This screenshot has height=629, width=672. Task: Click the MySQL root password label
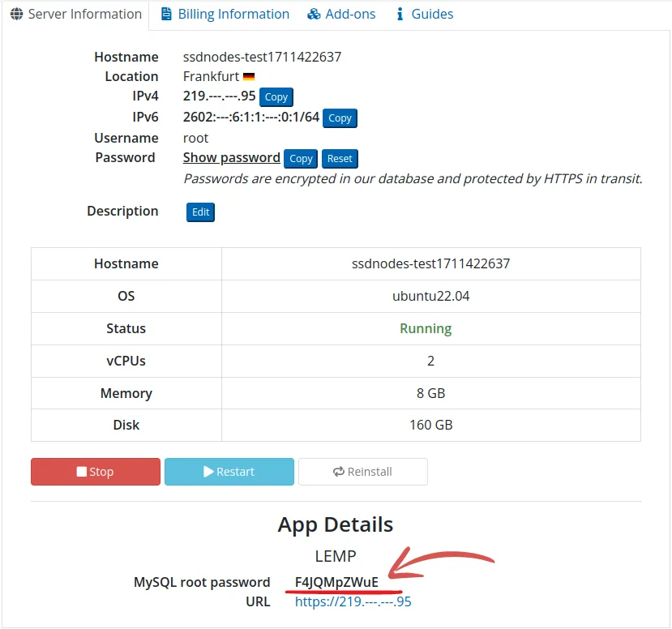tap(202, 582)
